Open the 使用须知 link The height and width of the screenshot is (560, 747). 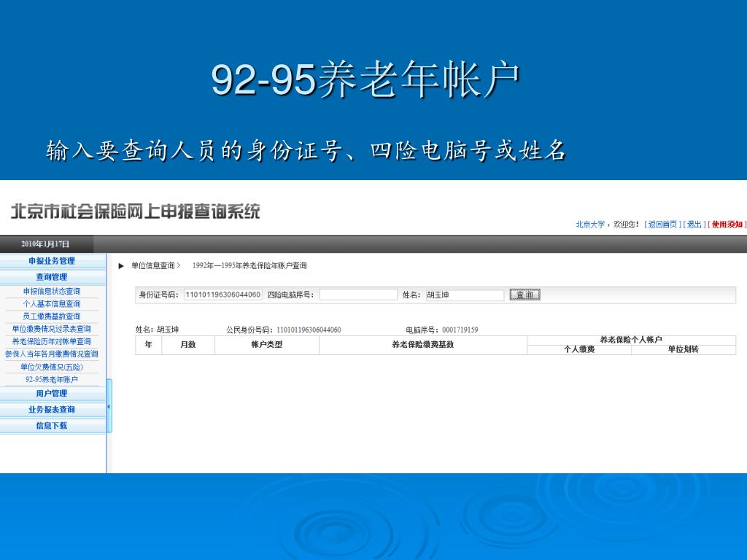click(x=727, y=225)
